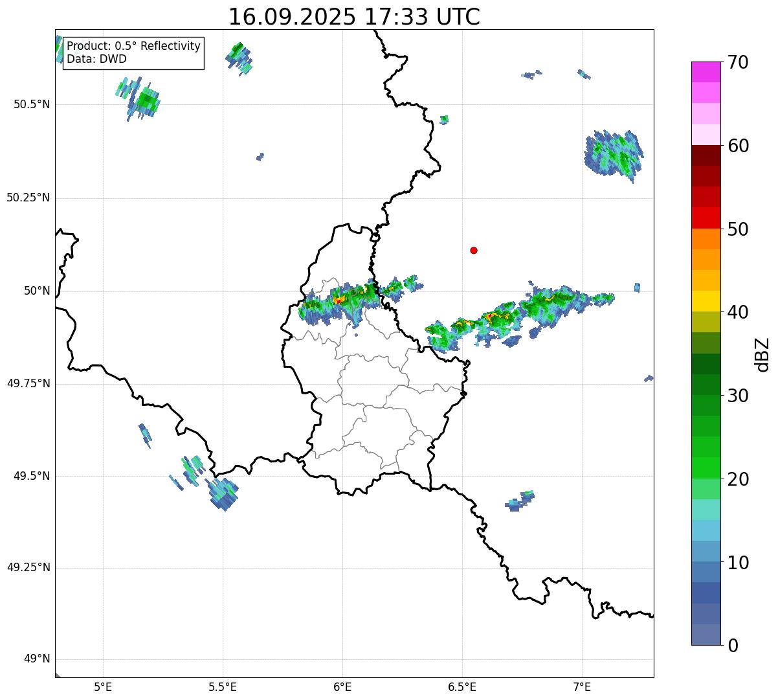The image size is (778, 700).
Task: Click the red station marker dot
Action: [474, 250]
